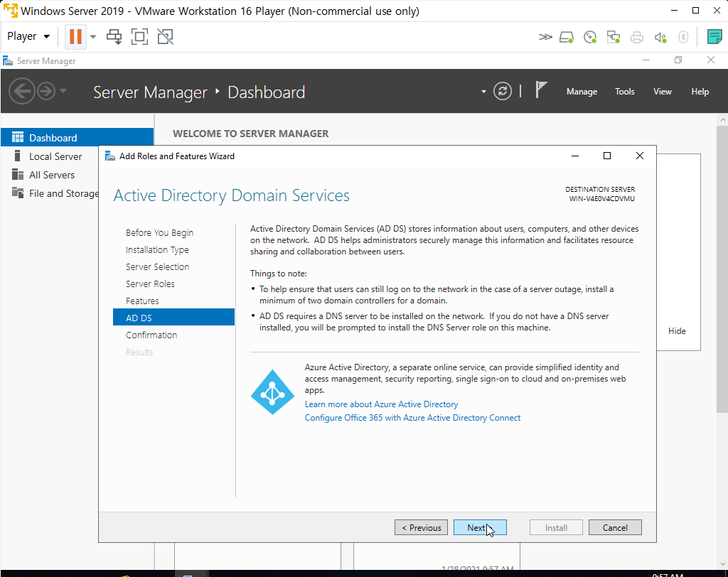Open the Player menu dropdown

click(x=28, y=36)
